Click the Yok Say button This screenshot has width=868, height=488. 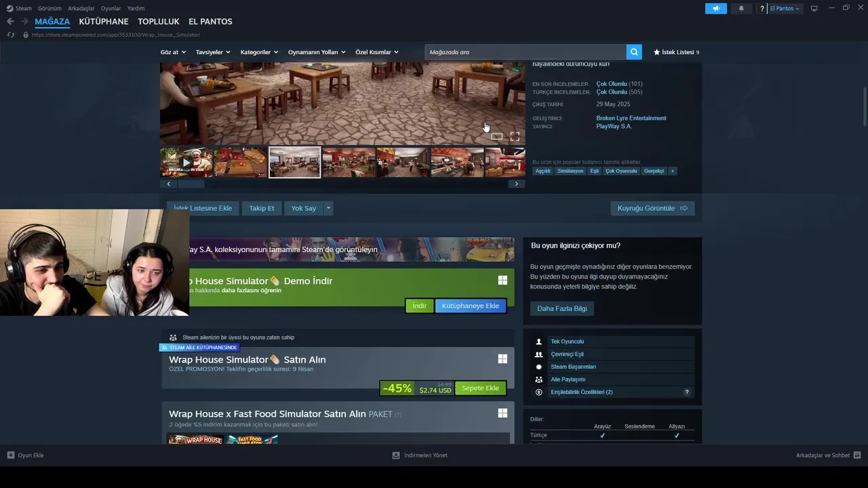304,208
